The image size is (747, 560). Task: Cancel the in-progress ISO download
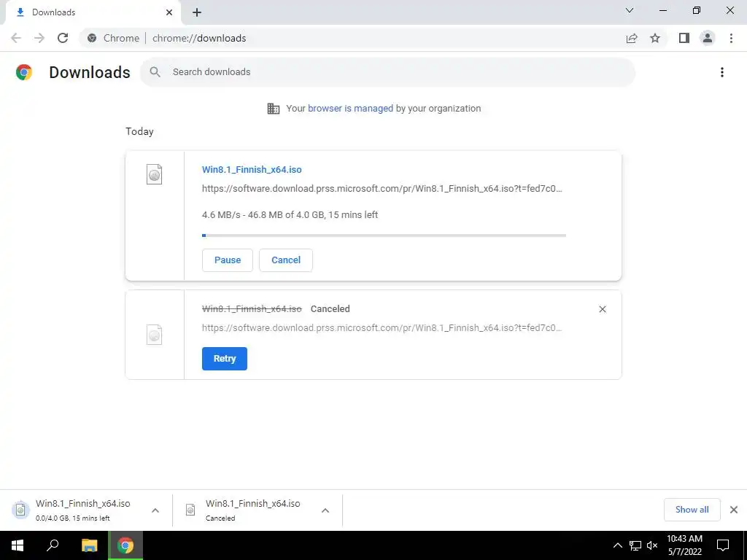point(286,260)
